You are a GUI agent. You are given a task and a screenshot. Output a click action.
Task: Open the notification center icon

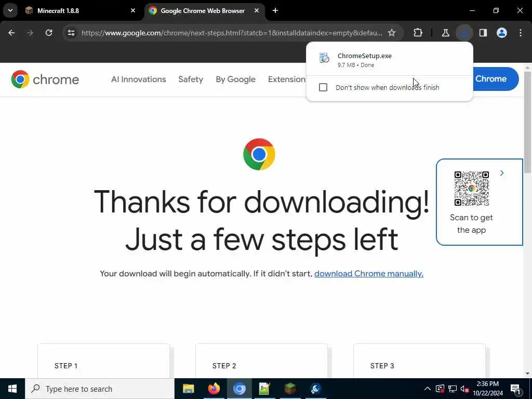[516, 389]
